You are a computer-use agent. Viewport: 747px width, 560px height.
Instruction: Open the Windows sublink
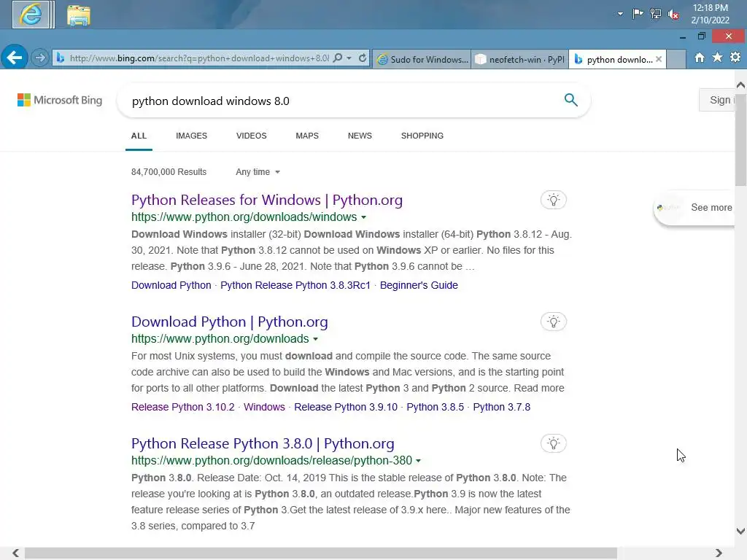pos(264,407)
